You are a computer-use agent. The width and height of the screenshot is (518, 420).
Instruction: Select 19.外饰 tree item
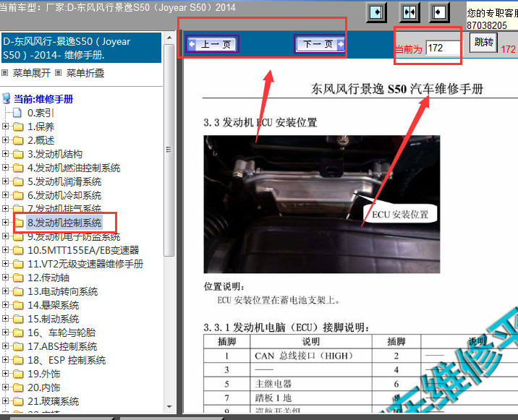tap(44, 374)
